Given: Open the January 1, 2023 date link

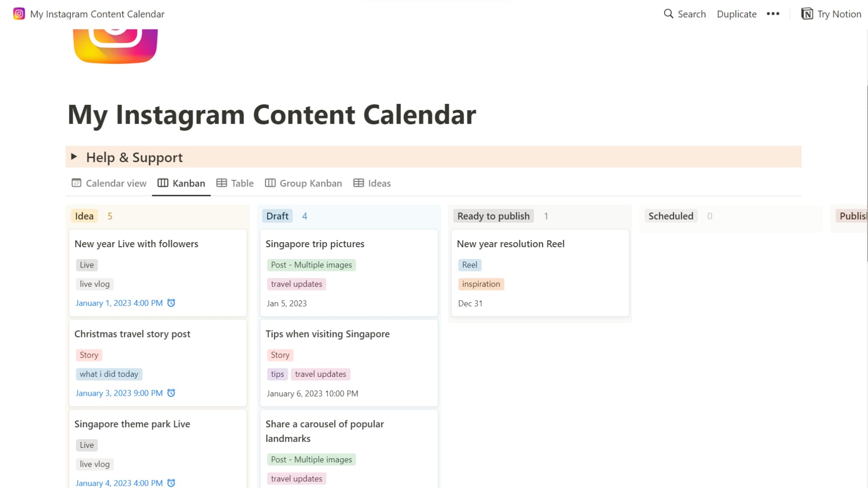Looking at the screenshot, I should click(118, 303).
